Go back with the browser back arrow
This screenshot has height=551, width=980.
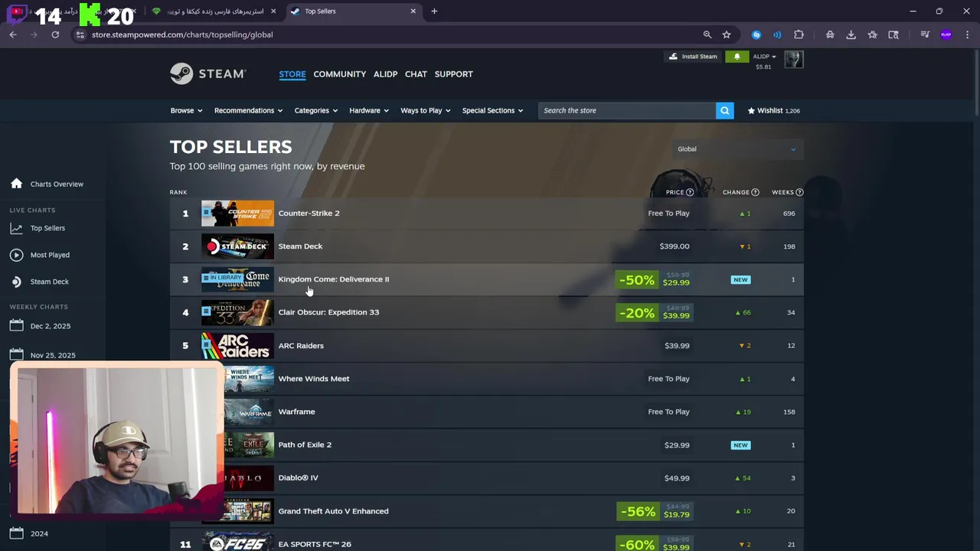[13, 34]
